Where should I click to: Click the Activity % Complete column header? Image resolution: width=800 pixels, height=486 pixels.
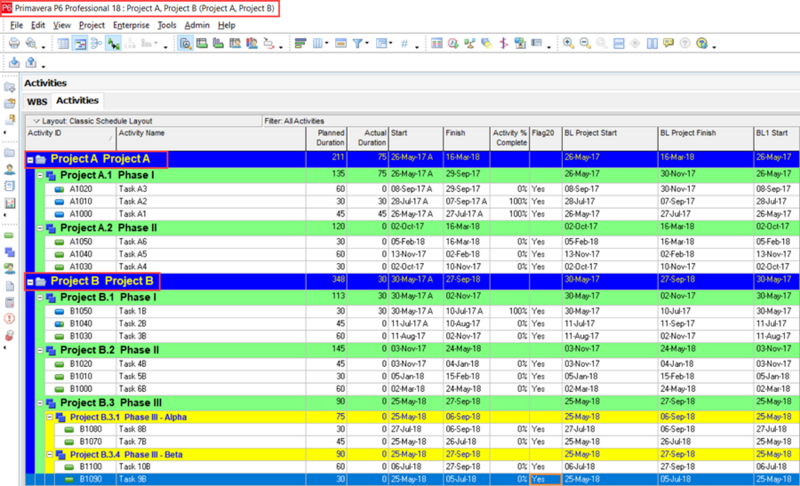[510, 138]
